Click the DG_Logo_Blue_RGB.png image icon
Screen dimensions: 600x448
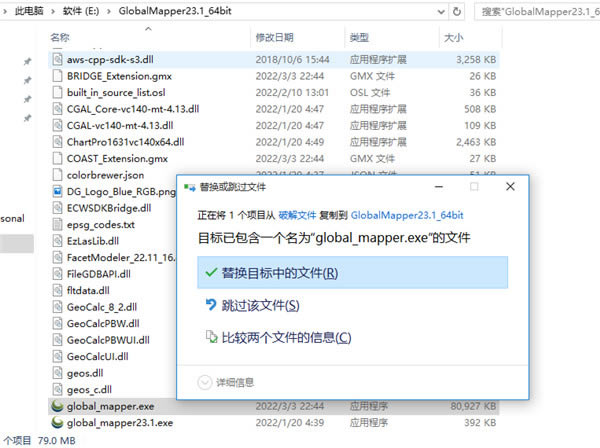point(57,191)
